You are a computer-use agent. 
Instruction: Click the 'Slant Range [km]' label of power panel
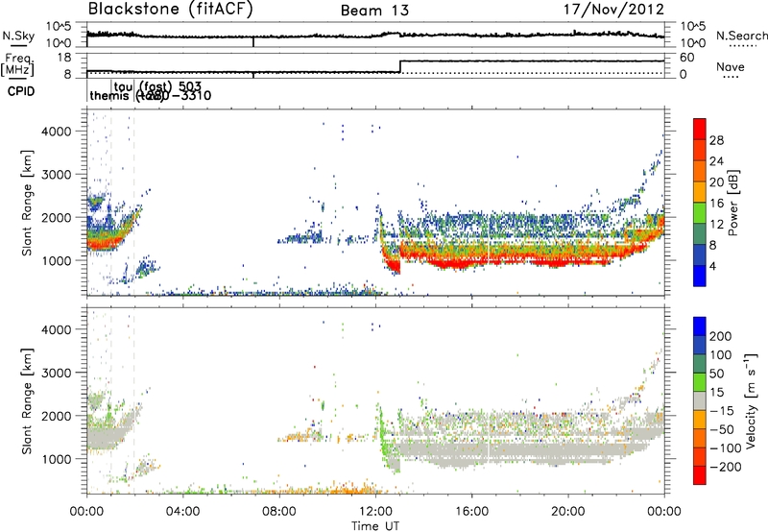(27, 203)
